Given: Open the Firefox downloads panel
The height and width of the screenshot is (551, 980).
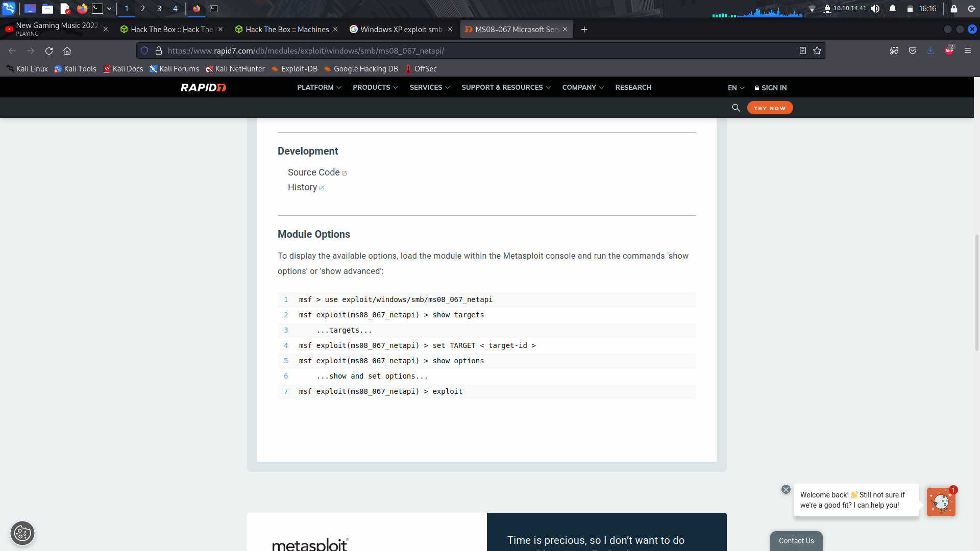Looking at the screenshot, I should [931, 51].
